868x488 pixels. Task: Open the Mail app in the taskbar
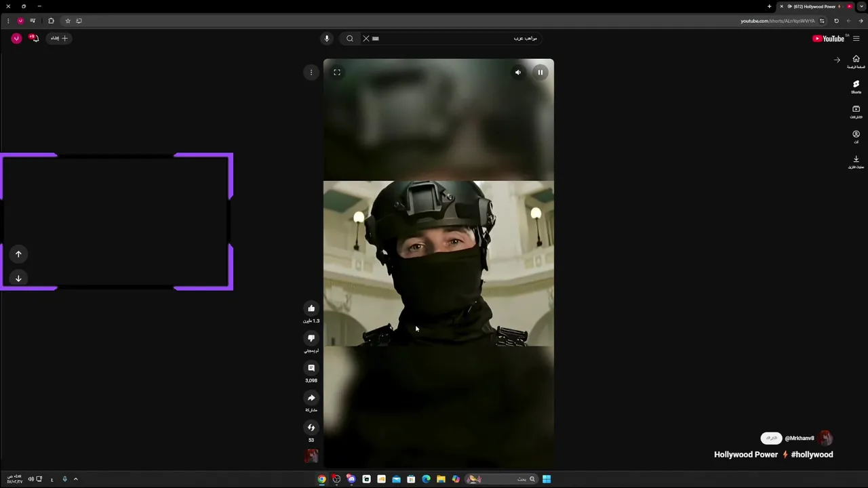pyautogui.click(x=396, y=479)
